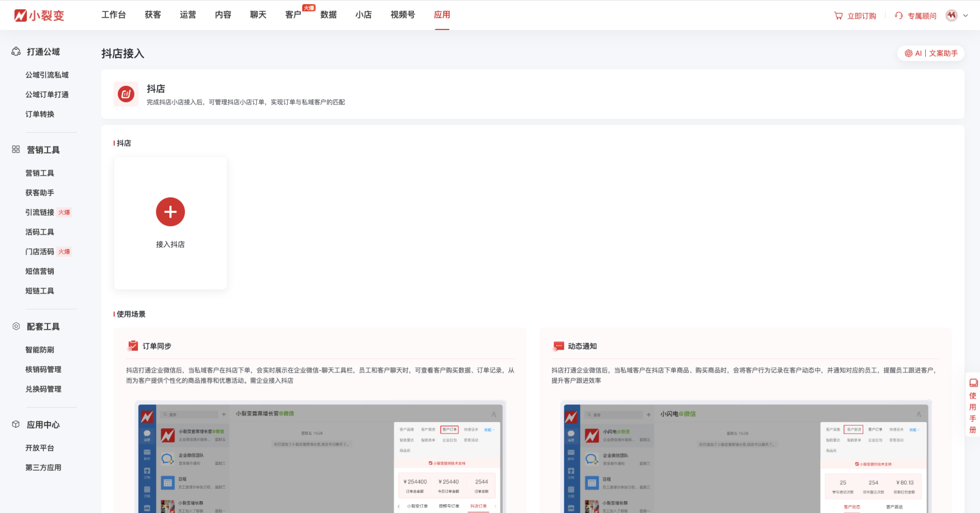Click the 动态通知 chat bubble icon
This screenshot has height=513, width=980.
tap(558, 346)
